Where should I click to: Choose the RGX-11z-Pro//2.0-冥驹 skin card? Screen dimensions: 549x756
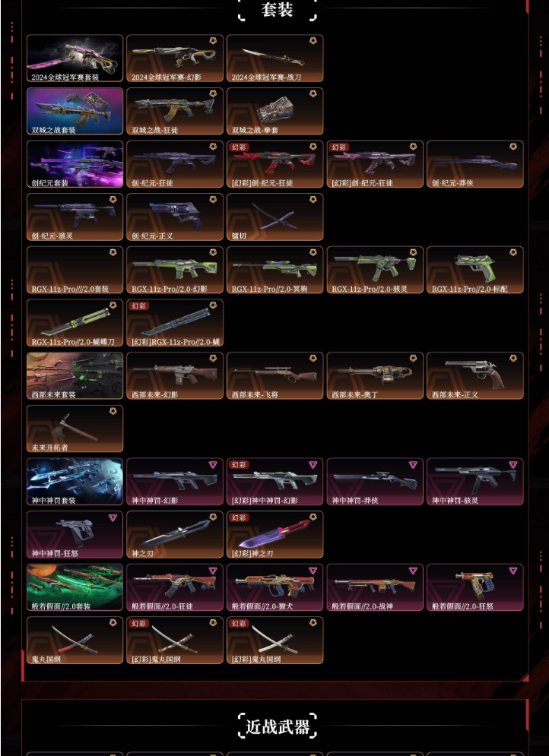(x=275, y=270)
